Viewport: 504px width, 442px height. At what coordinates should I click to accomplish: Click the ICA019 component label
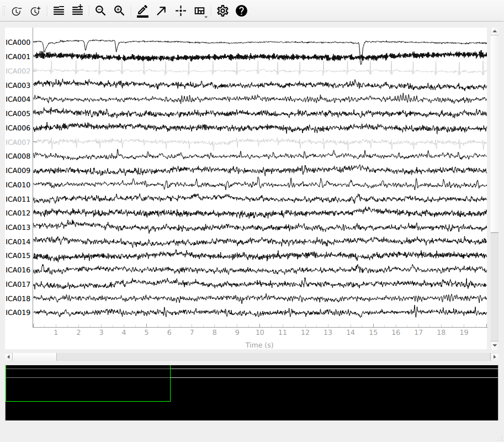18,313
